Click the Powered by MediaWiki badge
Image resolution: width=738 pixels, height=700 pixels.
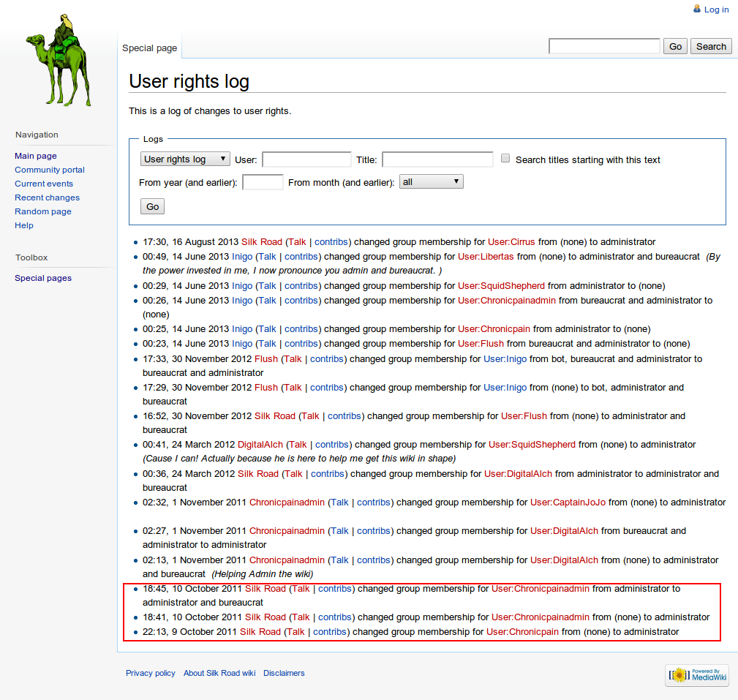697,676
